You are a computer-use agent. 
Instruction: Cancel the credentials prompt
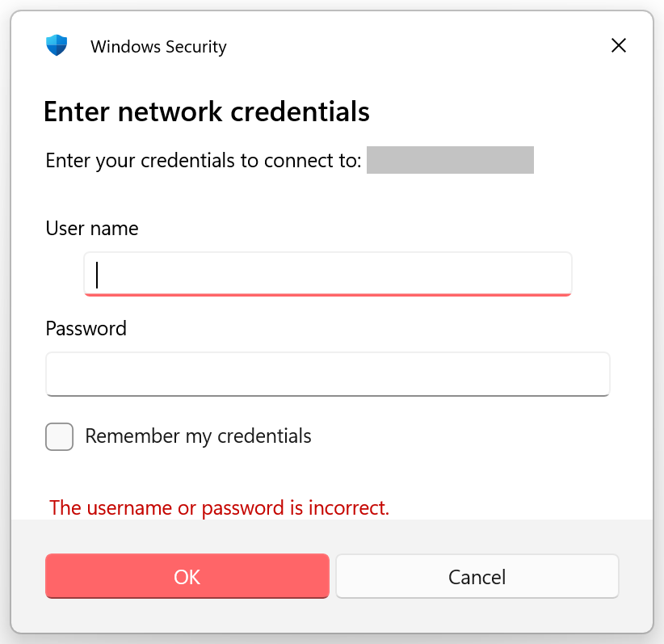point(477,576)
